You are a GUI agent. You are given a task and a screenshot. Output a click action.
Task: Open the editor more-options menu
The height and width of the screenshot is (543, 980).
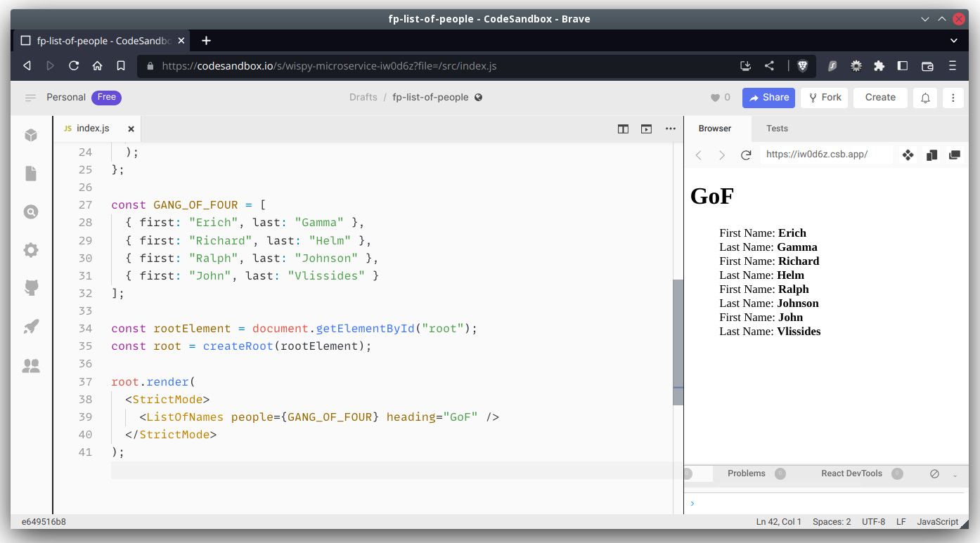point(670,129)
